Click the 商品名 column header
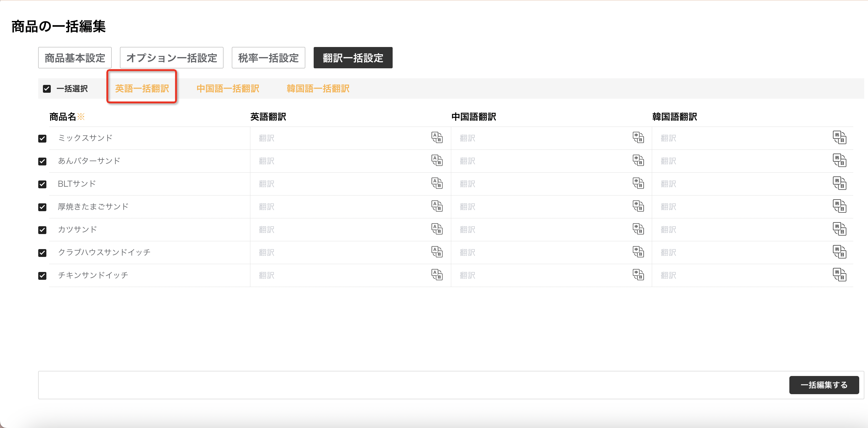 pyautogui.click(x=67, y=117)
